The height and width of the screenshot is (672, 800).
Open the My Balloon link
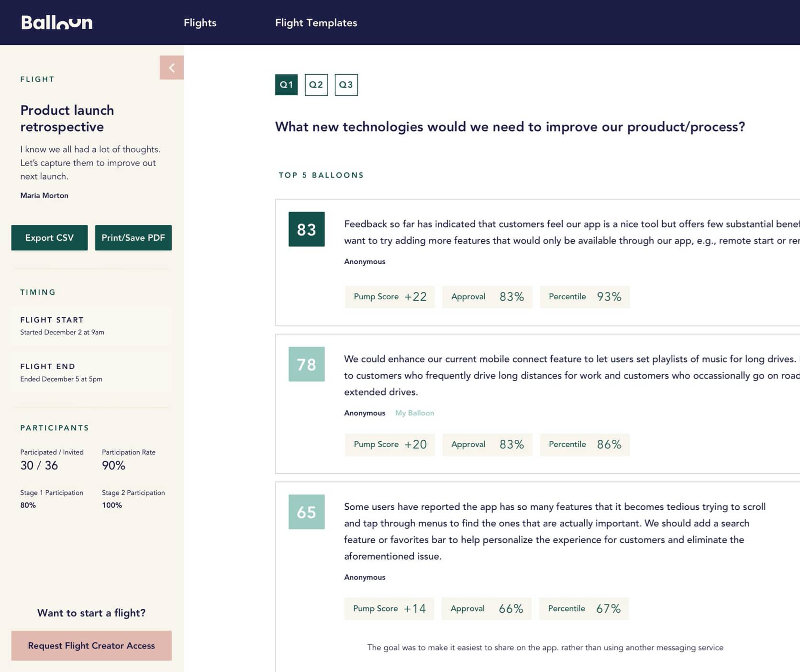(414, 413)
